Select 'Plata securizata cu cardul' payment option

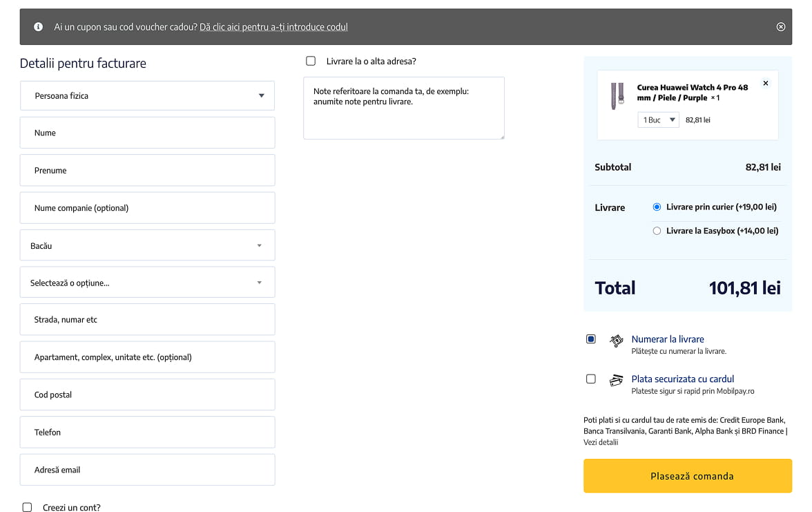point(591,379)
